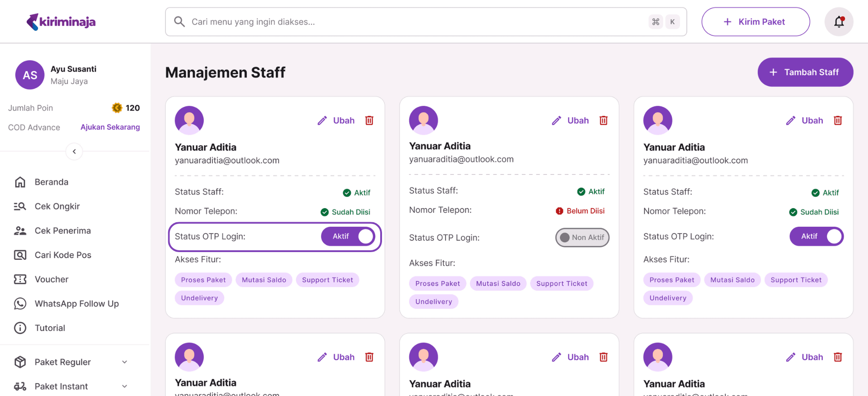Viewport: 868px width, 396px height.
Task: Toggle OTP Login on third staff card
Action: tap(816, 236)
